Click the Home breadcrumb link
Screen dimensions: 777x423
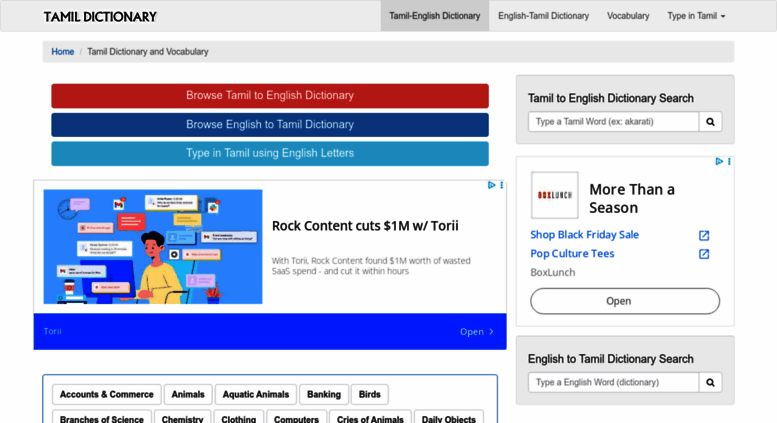pos(63,52)
